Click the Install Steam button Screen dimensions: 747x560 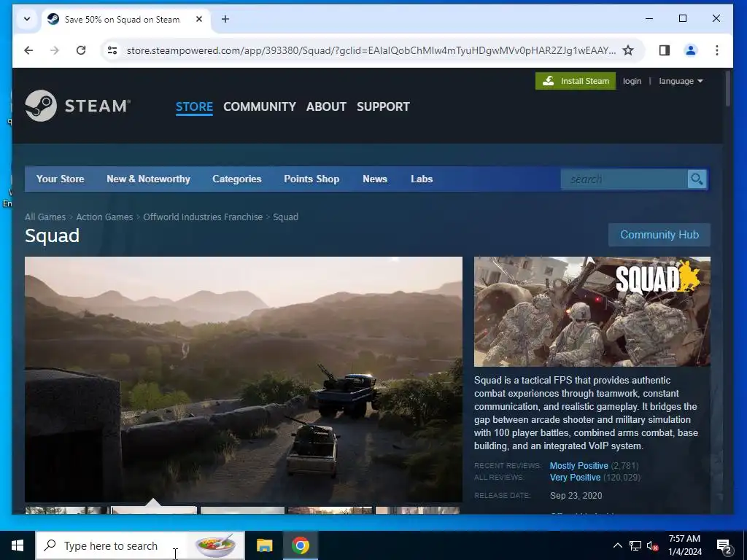click(x=576, y=81)
